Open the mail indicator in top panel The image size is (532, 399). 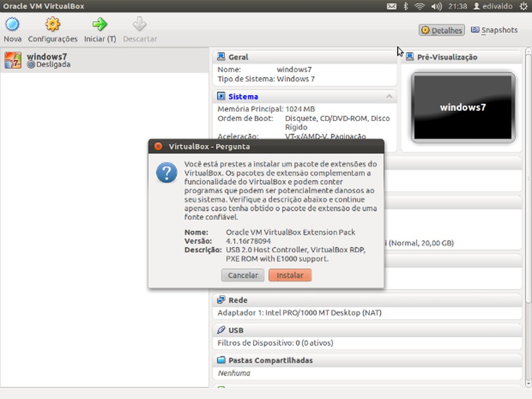[x=391, y=6]
